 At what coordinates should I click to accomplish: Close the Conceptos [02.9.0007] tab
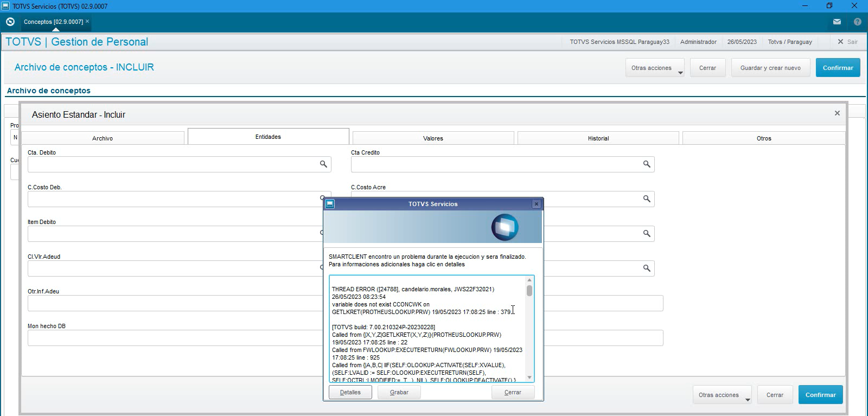point(87,22)
